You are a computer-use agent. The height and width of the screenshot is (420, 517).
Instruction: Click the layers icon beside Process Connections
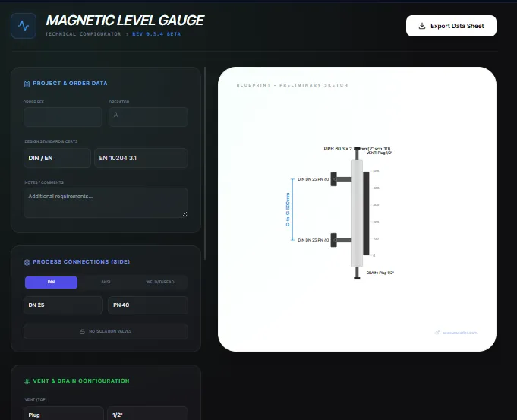(x=27, y=262)
